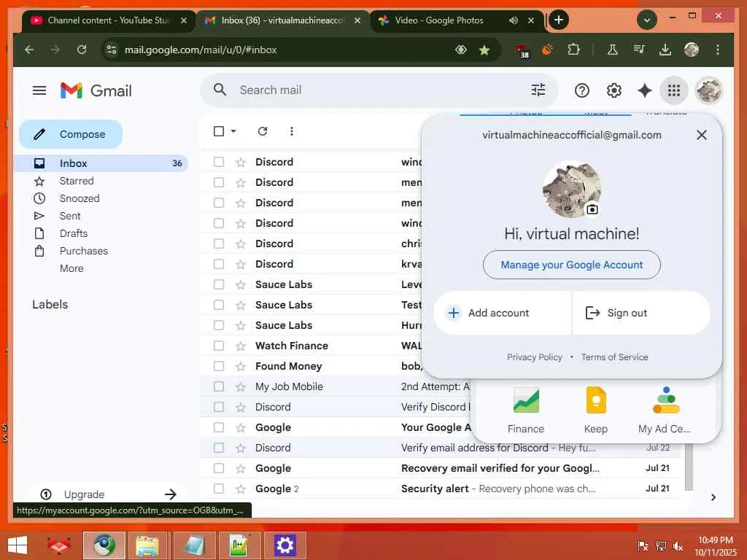Mute the Google Photos tab audio
Screen dimensions: 747x560
[513, 20]
